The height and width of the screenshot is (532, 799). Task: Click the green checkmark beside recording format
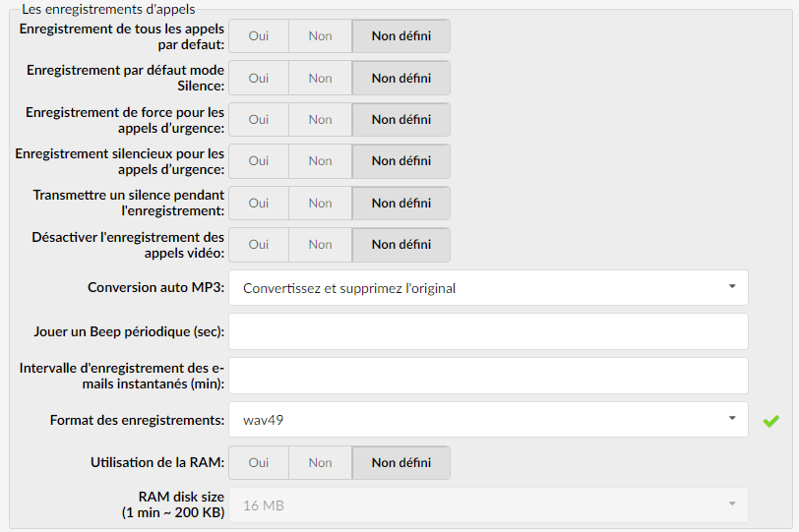click(771, 421)
